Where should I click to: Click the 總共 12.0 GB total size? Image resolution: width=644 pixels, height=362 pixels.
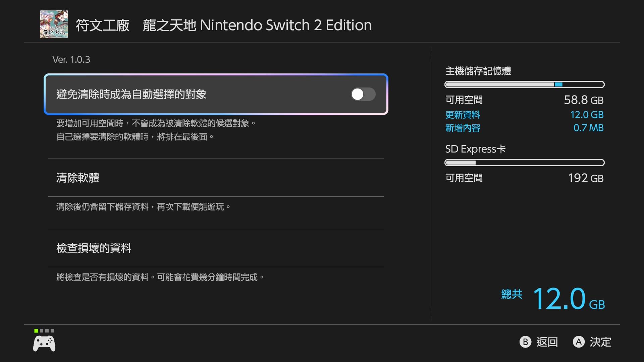[553, 298]
